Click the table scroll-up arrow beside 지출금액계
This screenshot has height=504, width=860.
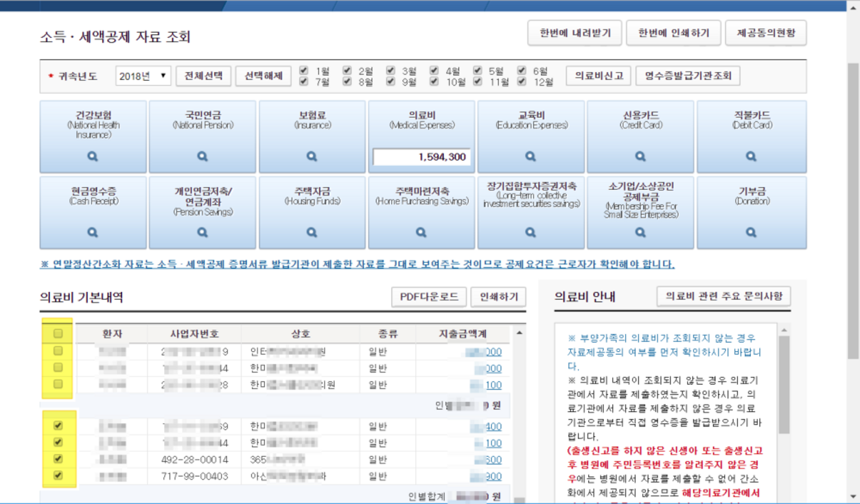[520, 333]
